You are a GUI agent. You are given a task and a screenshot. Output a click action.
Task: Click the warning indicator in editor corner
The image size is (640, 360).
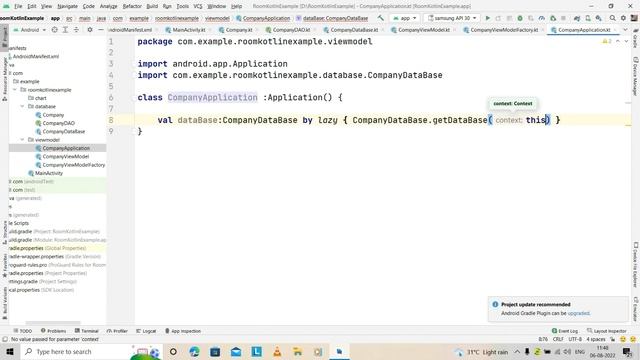point(607,41)
